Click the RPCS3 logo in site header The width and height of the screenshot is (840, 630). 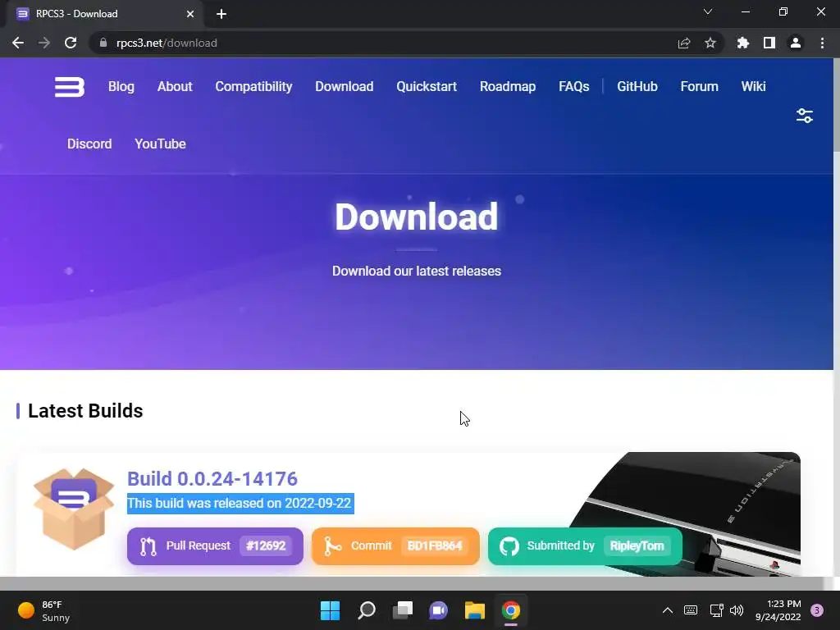(x=70, y=87)
